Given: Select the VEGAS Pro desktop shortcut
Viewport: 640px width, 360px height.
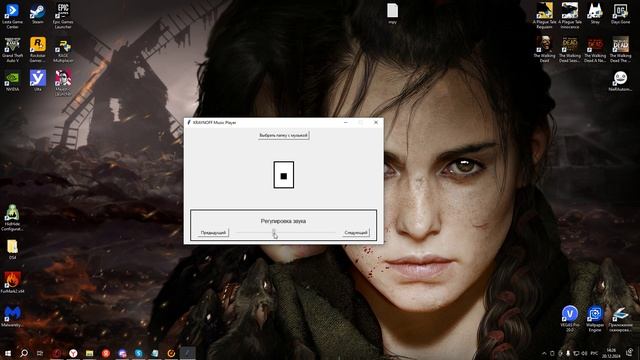Looking at the screenshot, I should tap(570, 318).
